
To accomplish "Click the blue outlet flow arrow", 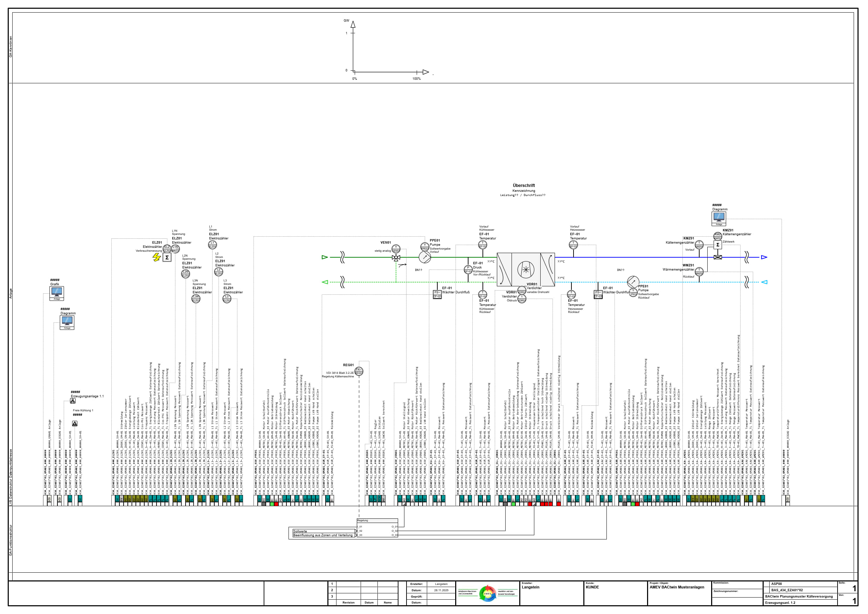I will (764, 257).
